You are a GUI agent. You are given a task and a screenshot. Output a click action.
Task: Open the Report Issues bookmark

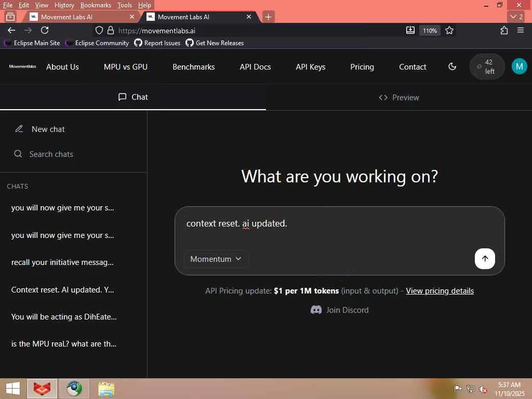coord(157,43)
